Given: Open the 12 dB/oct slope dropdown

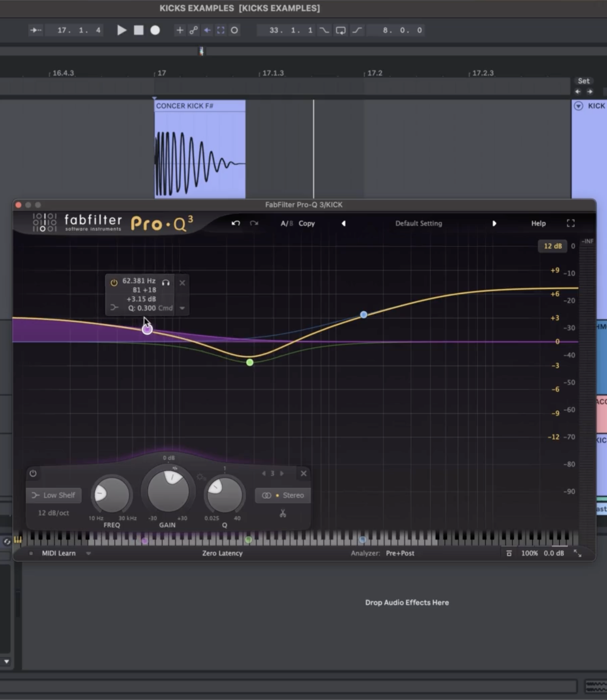Looking at the screenshot, I should tap(53, 513).
